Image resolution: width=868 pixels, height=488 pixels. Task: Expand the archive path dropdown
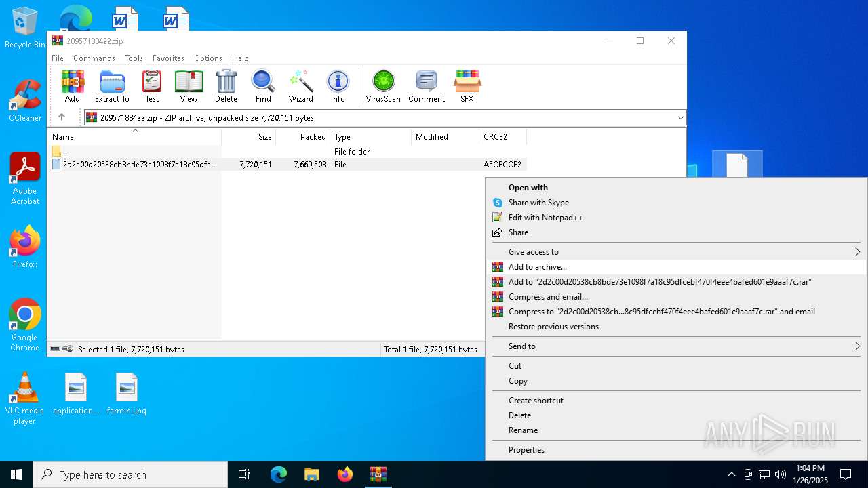680,118
